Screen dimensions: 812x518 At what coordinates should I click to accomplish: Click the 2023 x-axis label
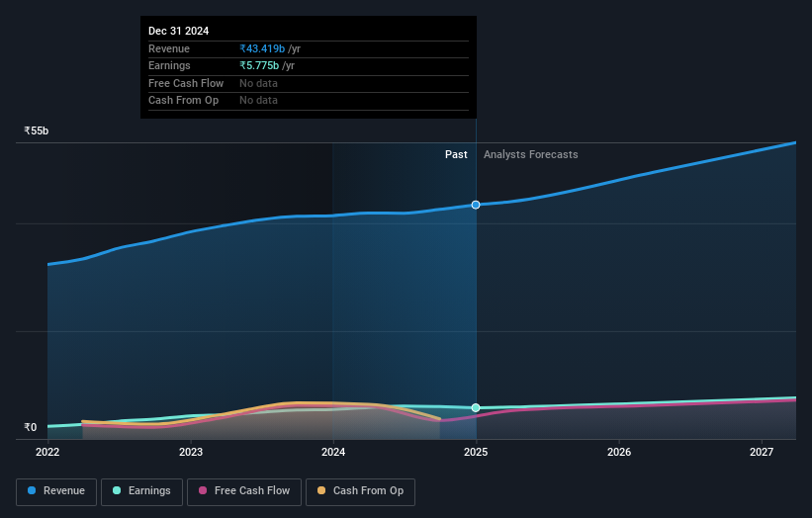[191, 452]
